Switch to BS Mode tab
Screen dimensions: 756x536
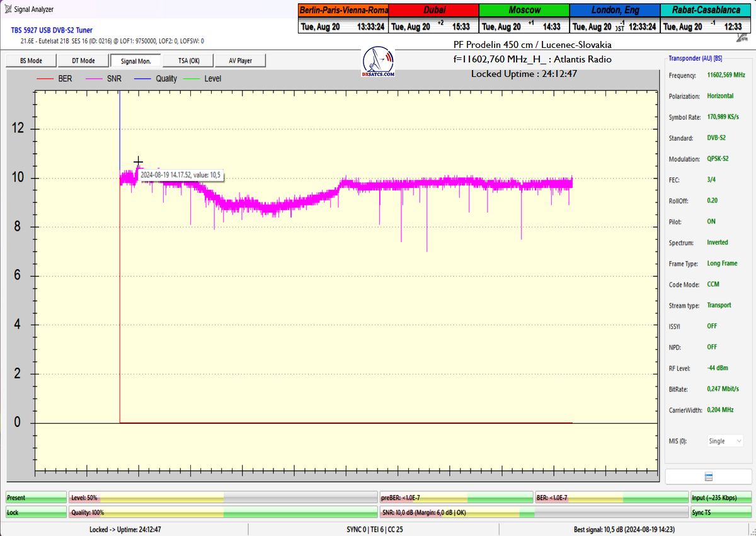tap(31, 61)
